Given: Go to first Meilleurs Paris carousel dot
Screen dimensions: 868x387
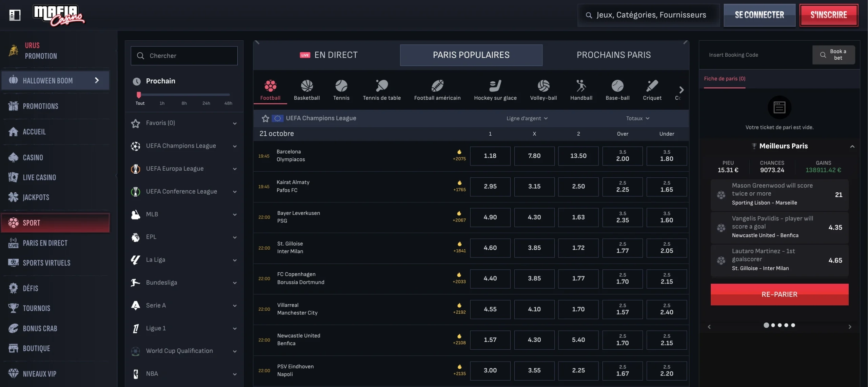Looking at the screenshot, I should pos(766,325).
